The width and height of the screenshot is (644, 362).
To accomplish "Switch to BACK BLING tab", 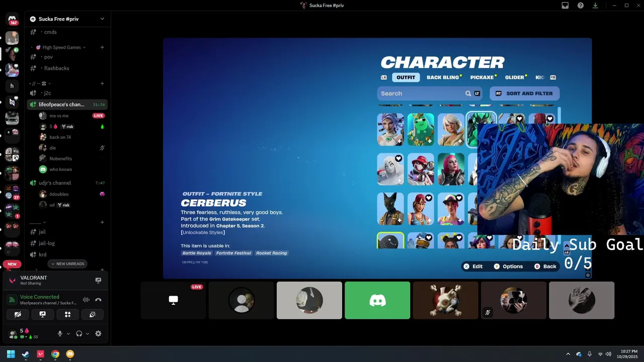I will [x=443, y=77].
